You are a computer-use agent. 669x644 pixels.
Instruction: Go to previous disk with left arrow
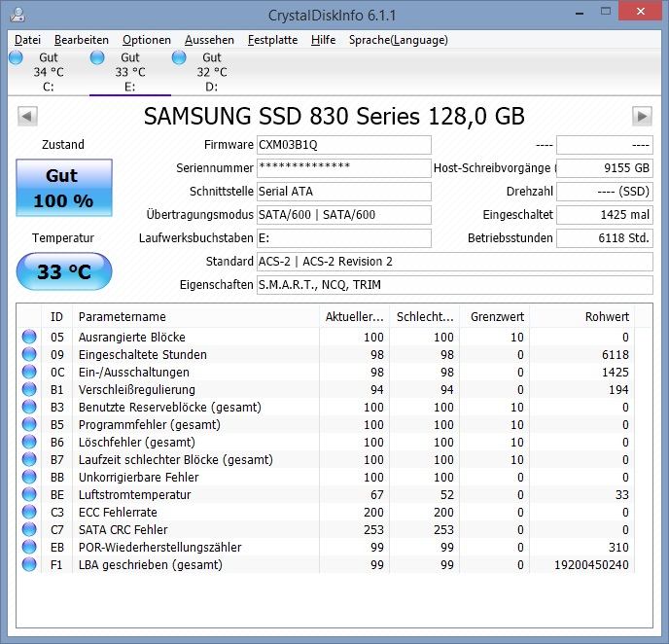tap(28, 116)
